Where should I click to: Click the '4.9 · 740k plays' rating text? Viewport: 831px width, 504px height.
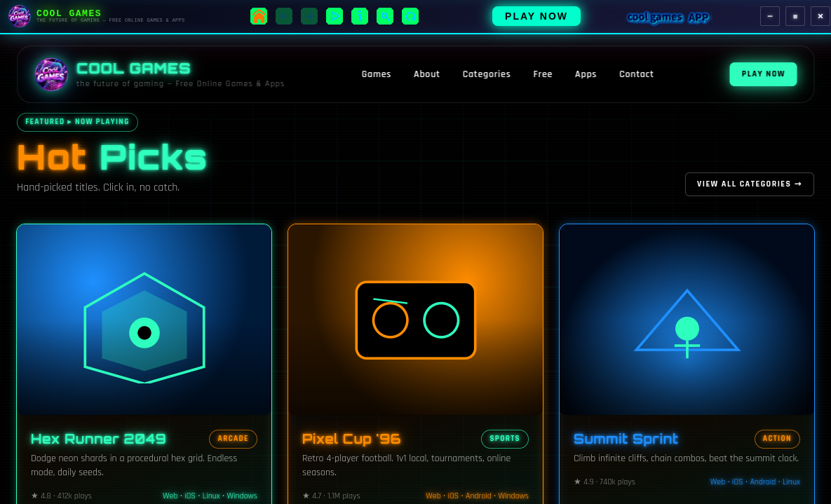[604, 482]
